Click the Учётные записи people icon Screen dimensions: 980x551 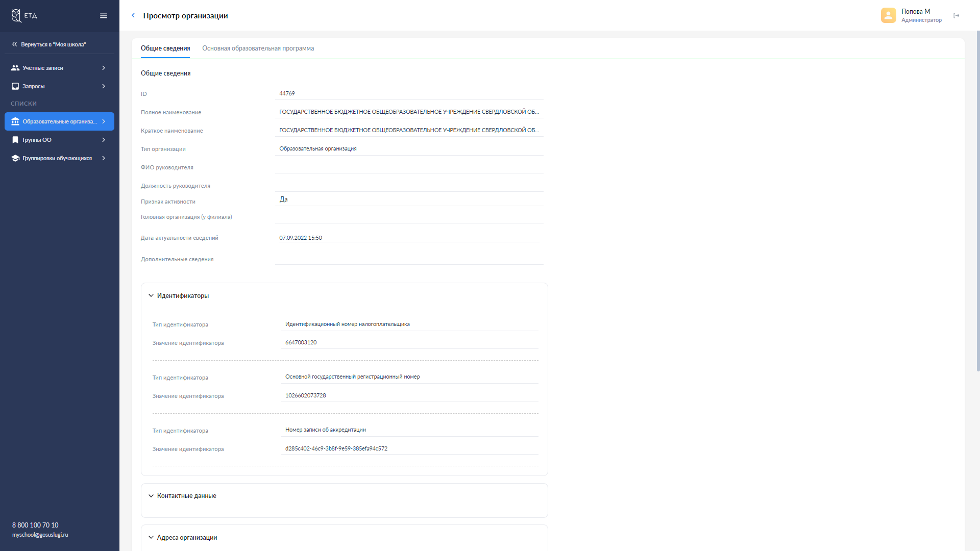click(x=15, y=68)
